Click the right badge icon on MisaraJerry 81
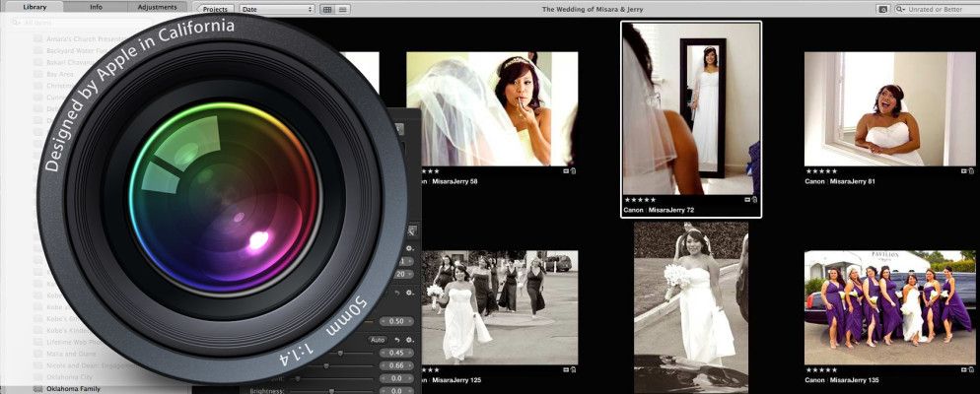The image size is (980, 394). tap(971, 171)
